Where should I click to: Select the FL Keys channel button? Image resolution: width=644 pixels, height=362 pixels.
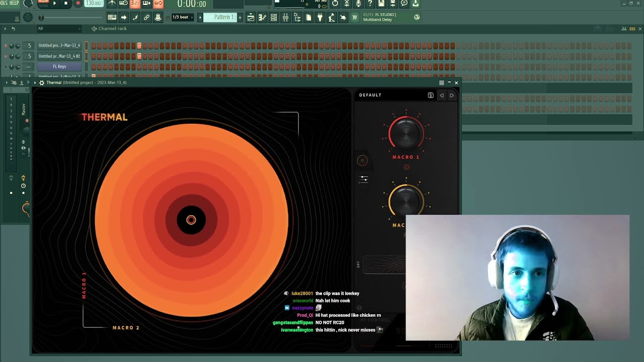59,66
